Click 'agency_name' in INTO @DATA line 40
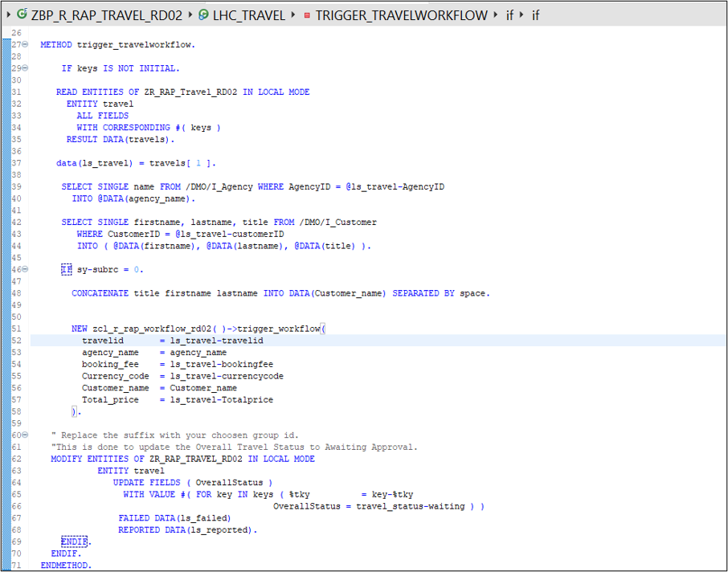This screenshot has height=572, width=728. 157,198
